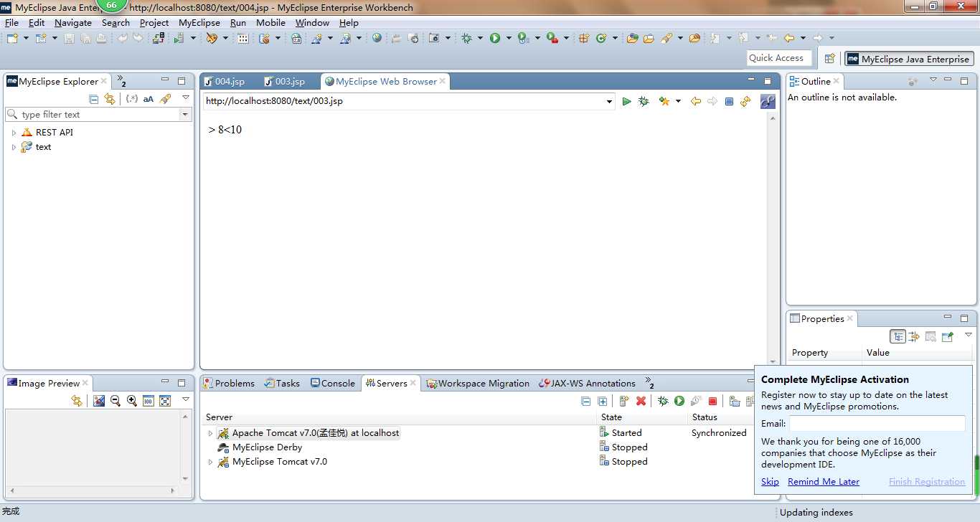Click the browser Stop blue square icon
980x522 pixels.
point(729,102)
